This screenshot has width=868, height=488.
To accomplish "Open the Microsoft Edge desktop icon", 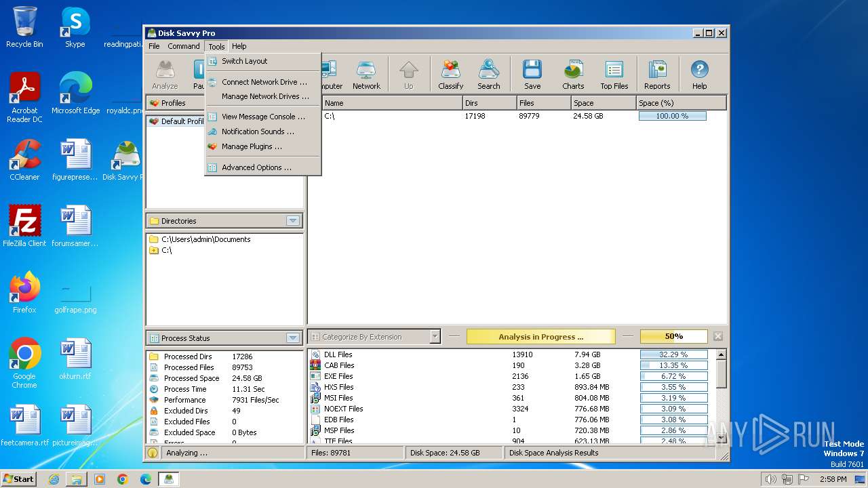I will coord(75,94).
